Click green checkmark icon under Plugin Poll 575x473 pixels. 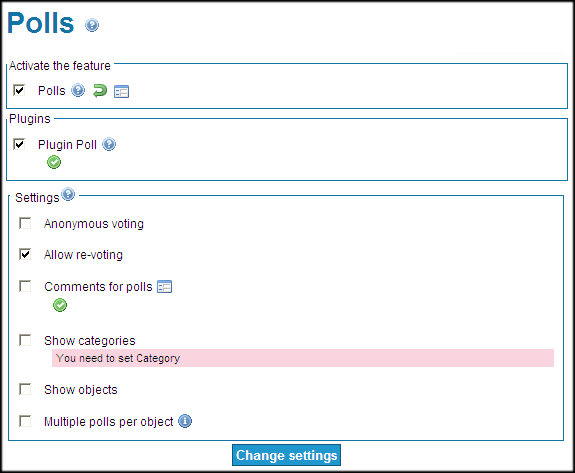point(54,162)
